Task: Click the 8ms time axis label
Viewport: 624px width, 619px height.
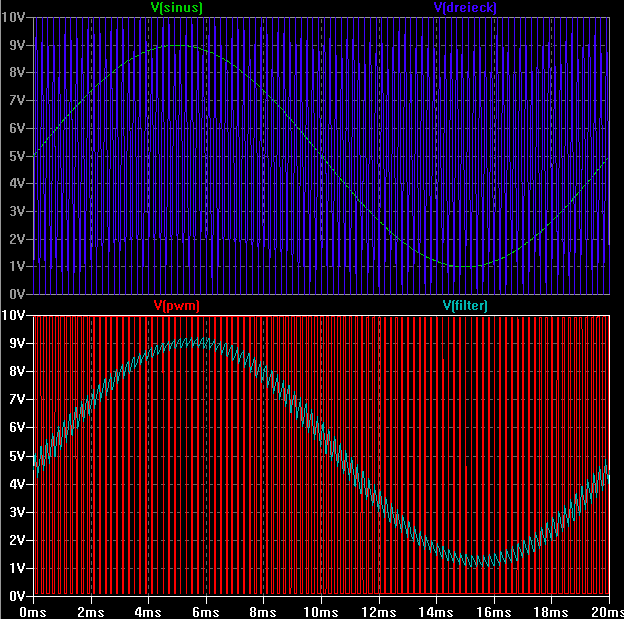Action: (263, 612)
